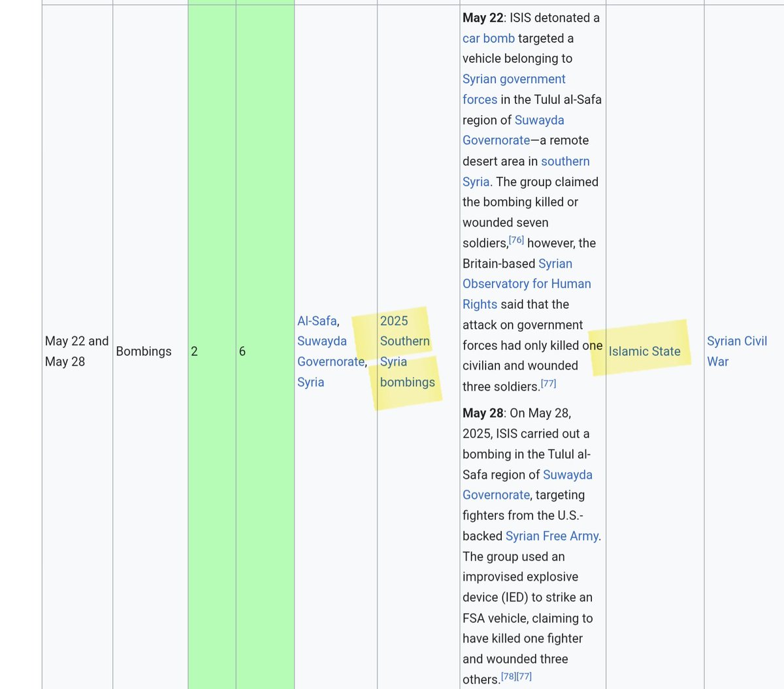
Task: Open 'Syrian government forces' link
Action: 514,89
